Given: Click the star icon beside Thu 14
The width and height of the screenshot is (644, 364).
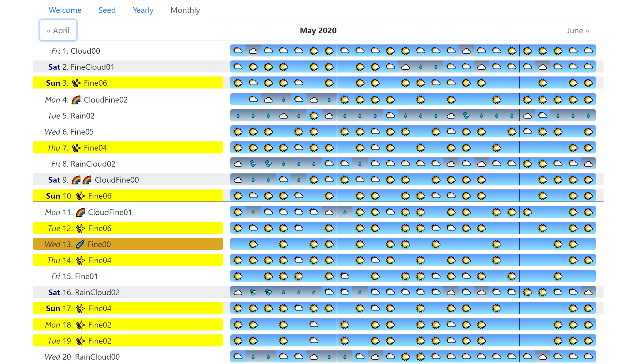Looking at the screenshot, I should point(80,260).
